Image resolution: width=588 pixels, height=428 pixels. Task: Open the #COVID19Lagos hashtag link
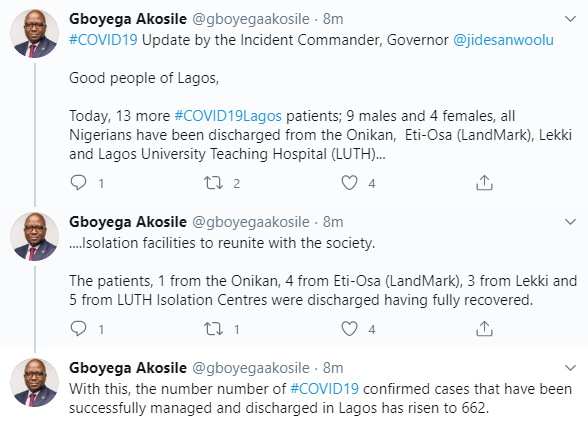pos(228,116)
